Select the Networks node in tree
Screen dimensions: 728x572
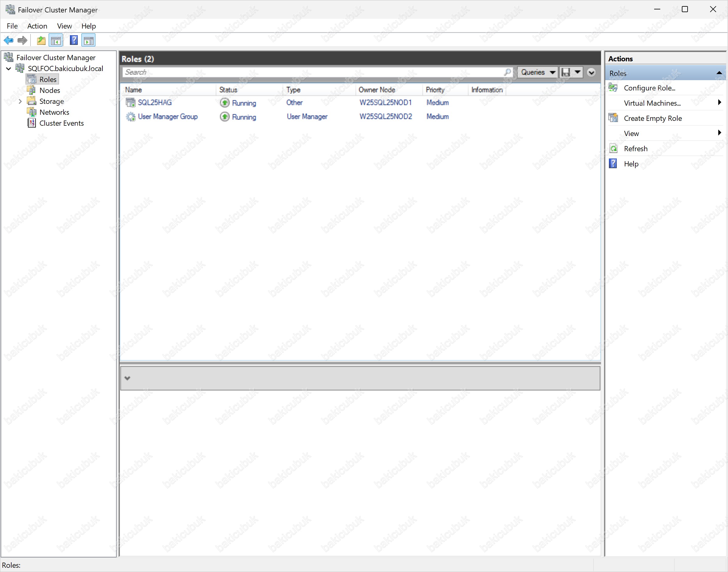(54, 112)
